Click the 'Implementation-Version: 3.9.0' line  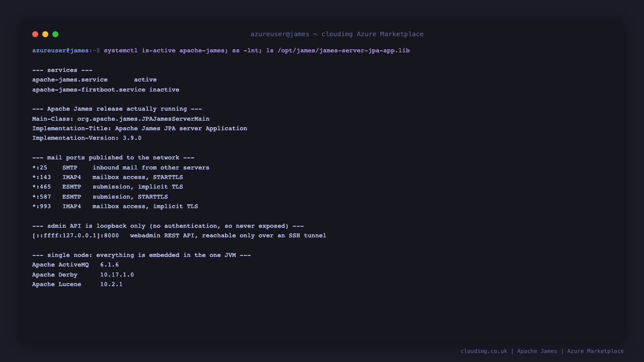point(87,138)
